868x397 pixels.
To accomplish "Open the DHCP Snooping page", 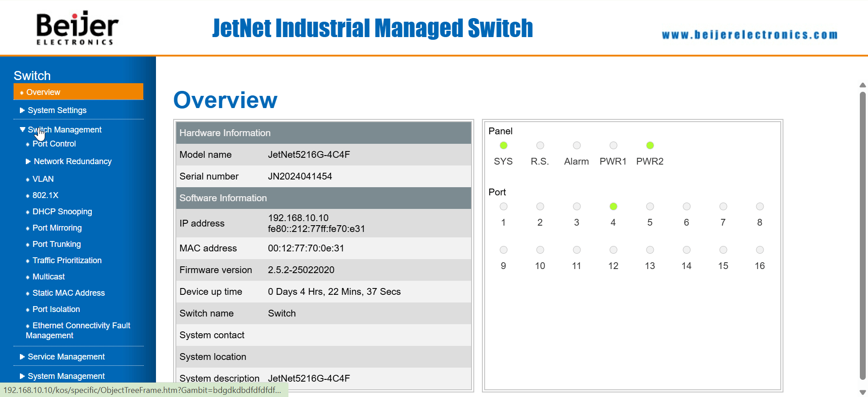I will click(x=62, y=212).
